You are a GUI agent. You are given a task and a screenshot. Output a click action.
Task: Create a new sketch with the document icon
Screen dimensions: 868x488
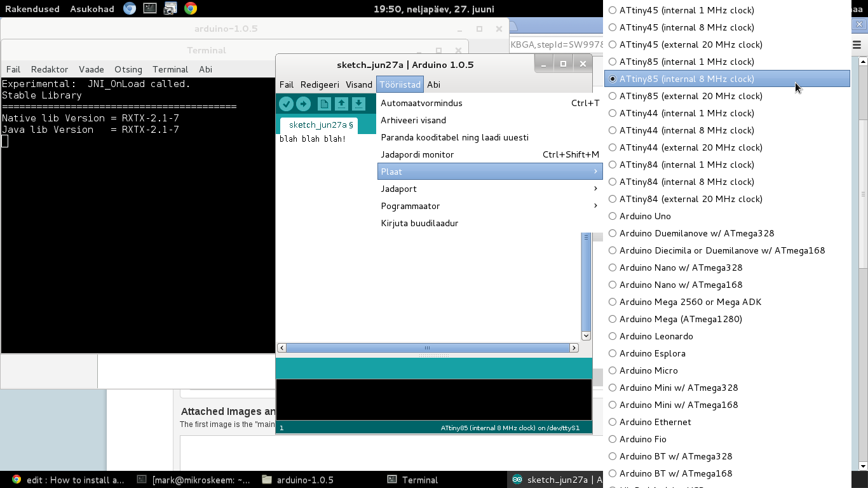(323, 104)
